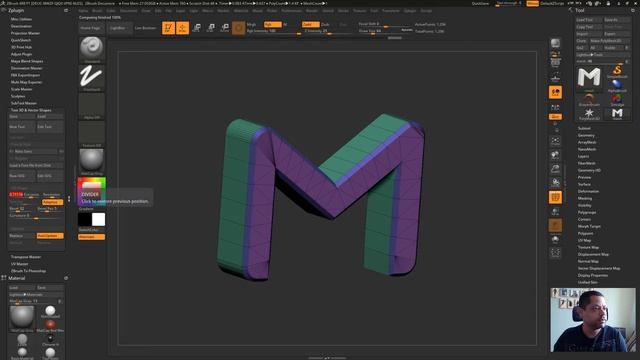Click the Xpose icon in right shelf
This screenshot has width=640, height=360.
555,253
